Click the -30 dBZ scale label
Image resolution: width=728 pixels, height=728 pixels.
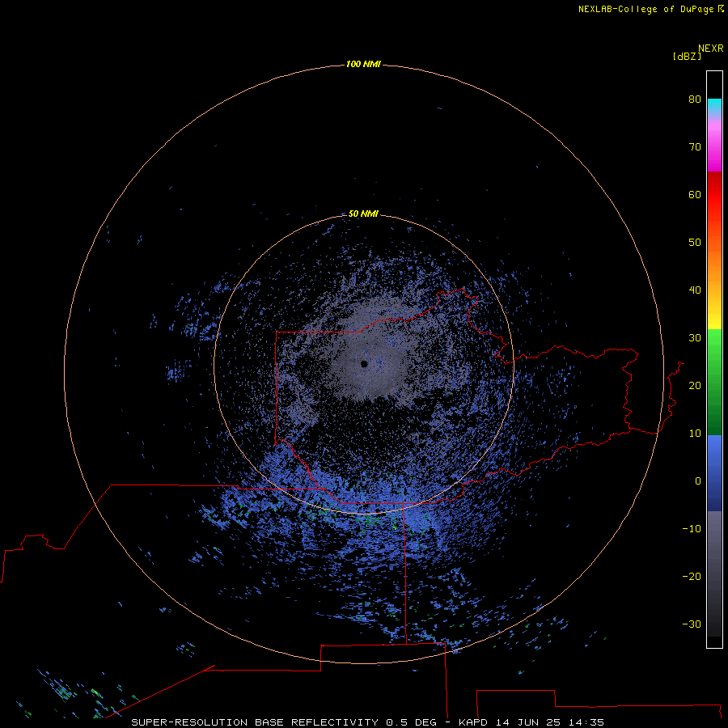[692, 624]
